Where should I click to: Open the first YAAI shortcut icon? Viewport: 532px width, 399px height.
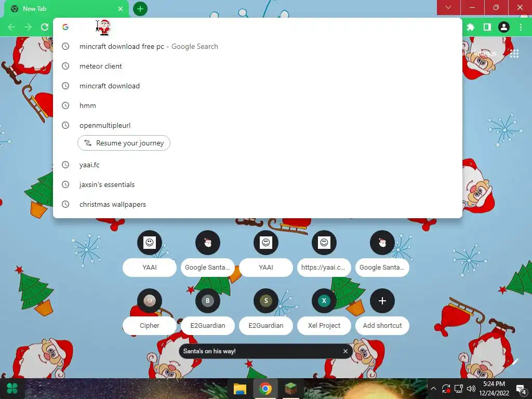tap(150, 243)
